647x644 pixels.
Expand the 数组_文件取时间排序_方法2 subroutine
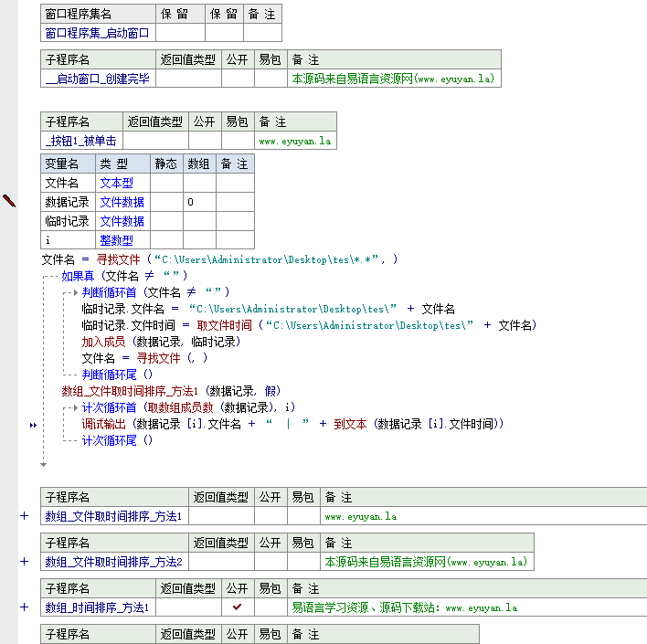tap(25, 562)
